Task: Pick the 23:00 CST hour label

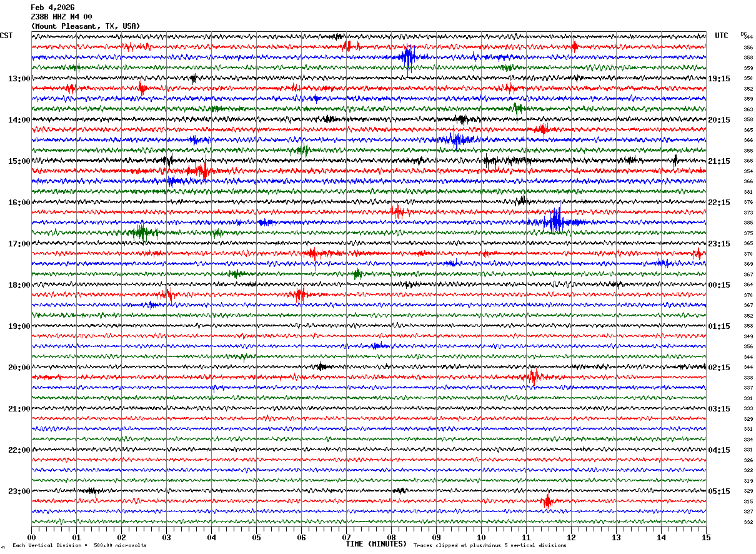Action: click(19, 491)
